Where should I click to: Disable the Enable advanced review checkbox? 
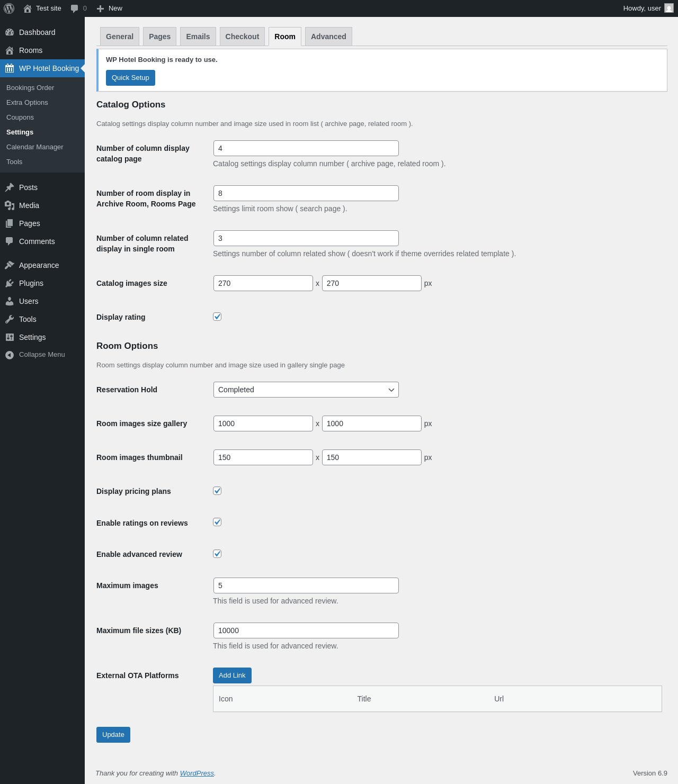click(x=217, y=554)
